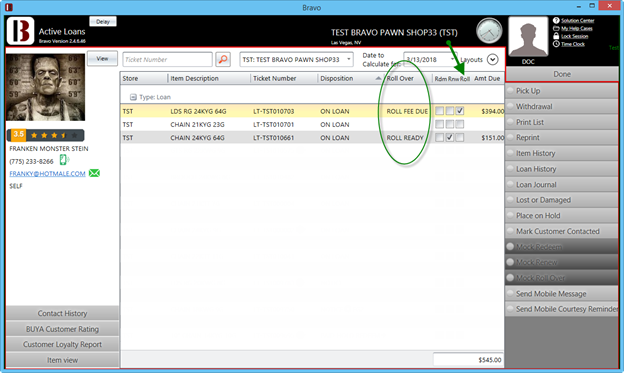This screenshot has width=624, height=373.
Task: Click the analog clock icon in header
Action: 489,31
